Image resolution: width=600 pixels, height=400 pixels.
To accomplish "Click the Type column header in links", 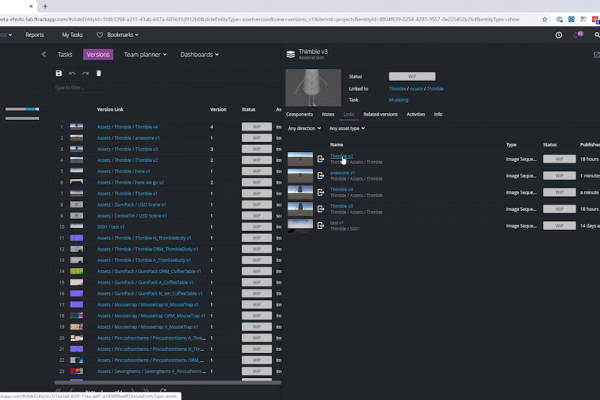I will tap(511, 145).
